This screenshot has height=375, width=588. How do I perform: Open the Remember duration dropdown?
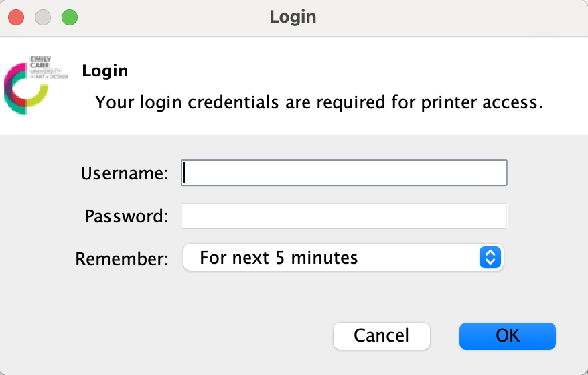343,257
